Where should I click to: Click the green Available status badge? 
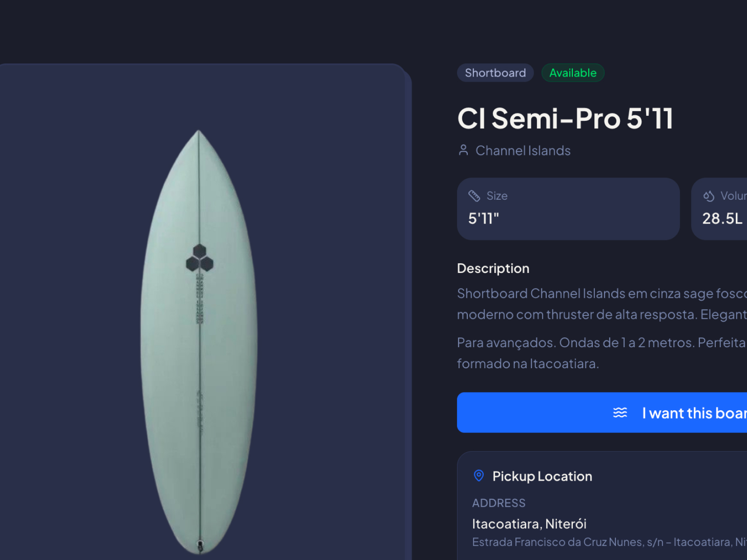point(573,73)
